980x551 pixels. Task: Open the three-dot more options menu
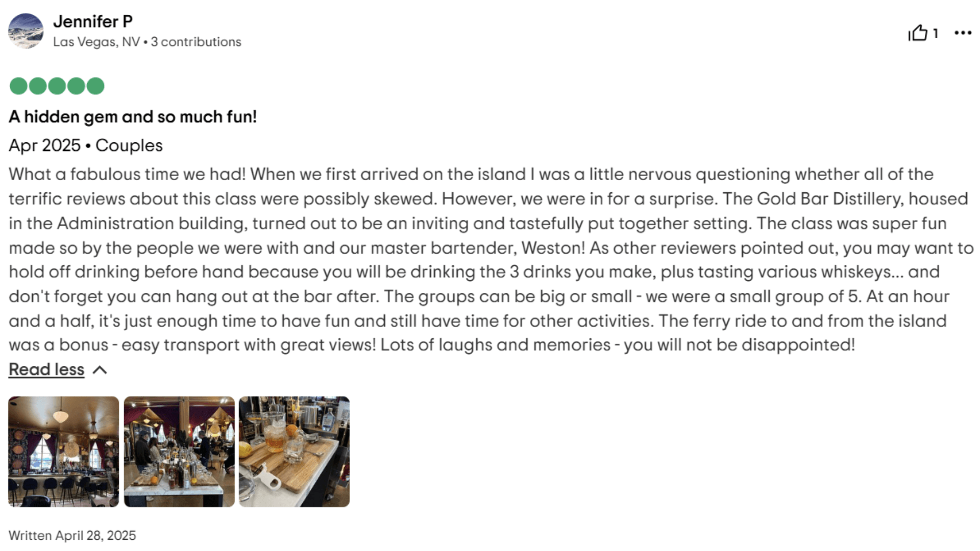[x=963, y=33]
